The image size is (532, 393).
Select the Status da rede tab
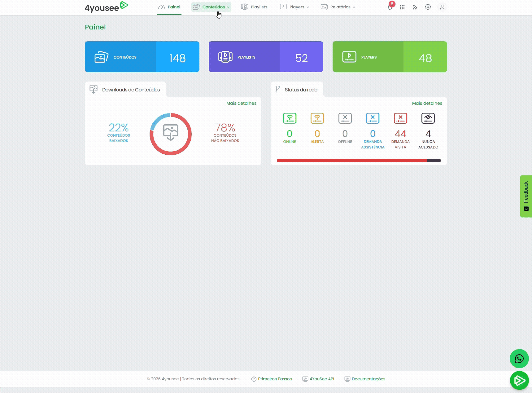pos(297,90)
